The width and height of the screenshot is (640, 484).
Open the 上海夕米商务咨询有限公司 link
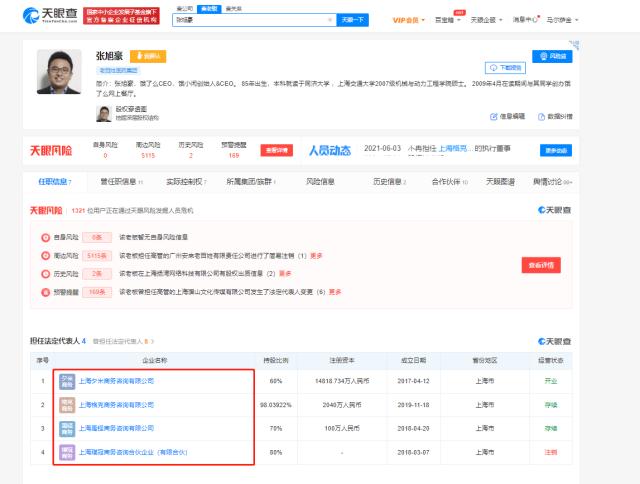coord(116,381)
